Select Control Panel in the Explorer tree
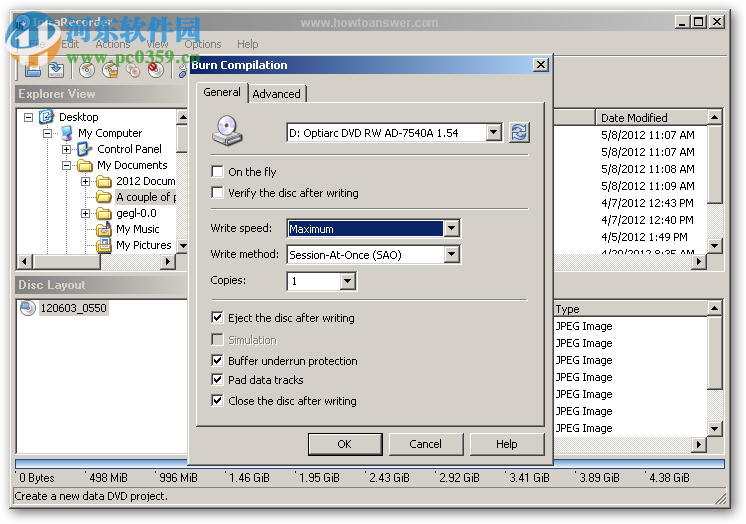 [129, 149]
